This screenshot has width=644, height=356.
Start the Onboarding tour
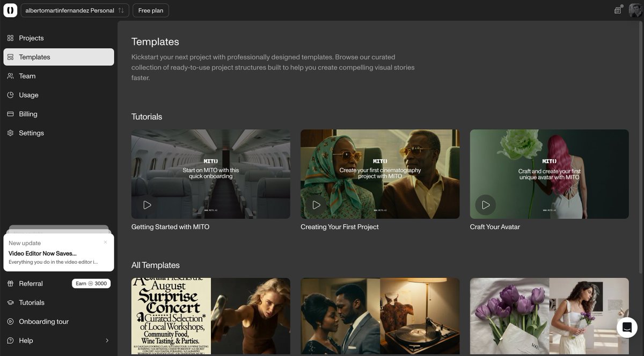point(58,322)
